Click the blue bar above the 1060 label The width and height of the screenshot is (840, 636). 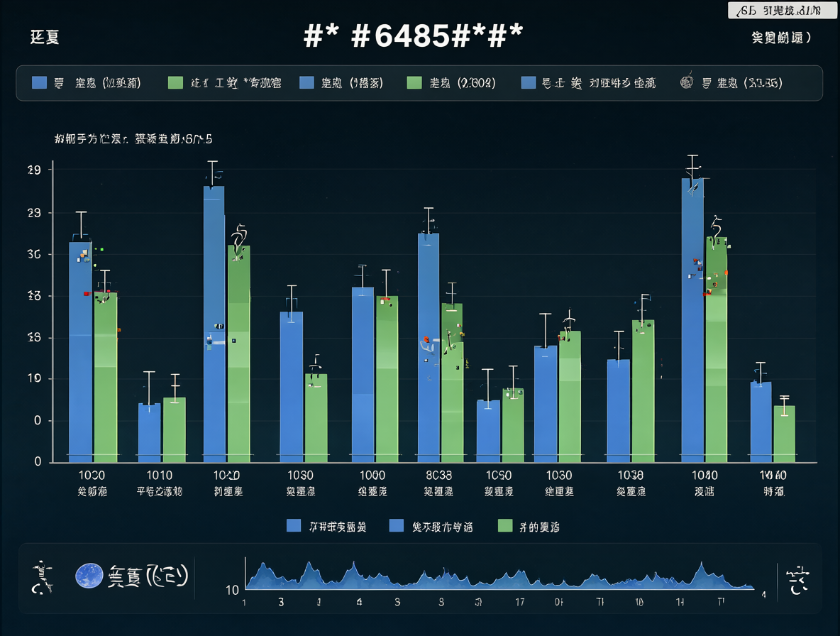(363, 375)
